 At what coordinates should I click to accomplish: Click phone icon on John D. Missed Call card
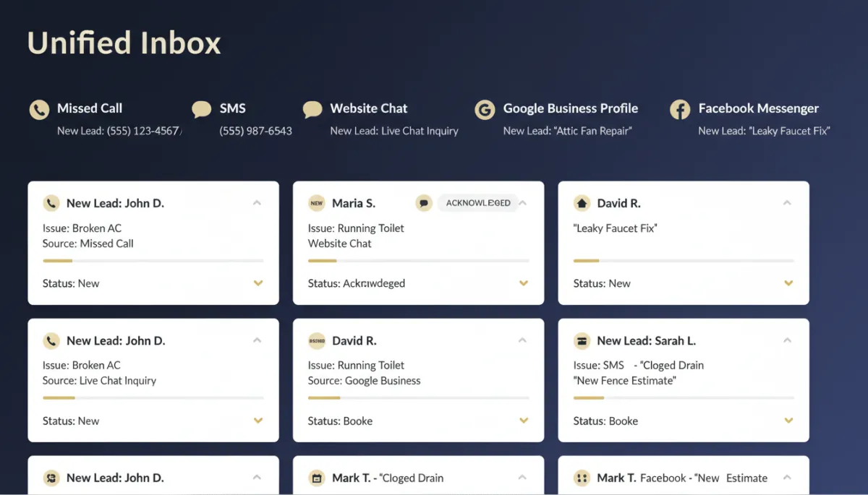click(x=51, y=203)
